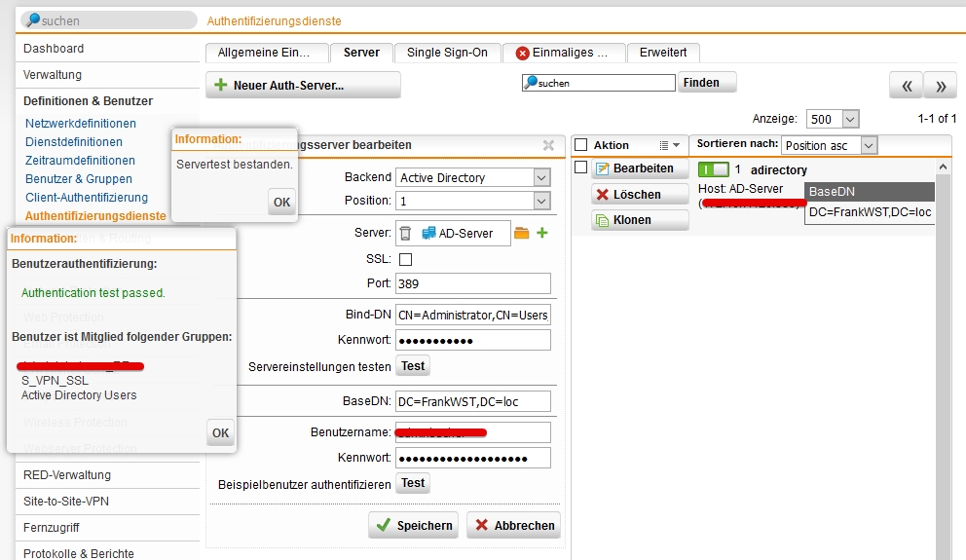This screenshot has width=966, height=560.
Task: Close the edit authentication server dialog
Action: click(x=548, y=145)
